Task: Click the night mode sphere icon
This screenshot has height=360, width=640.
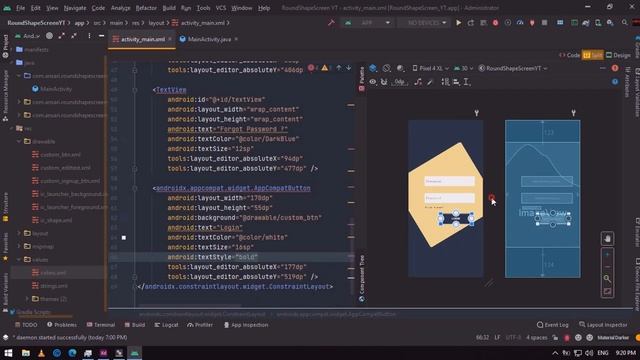Action: coord(400,68)
